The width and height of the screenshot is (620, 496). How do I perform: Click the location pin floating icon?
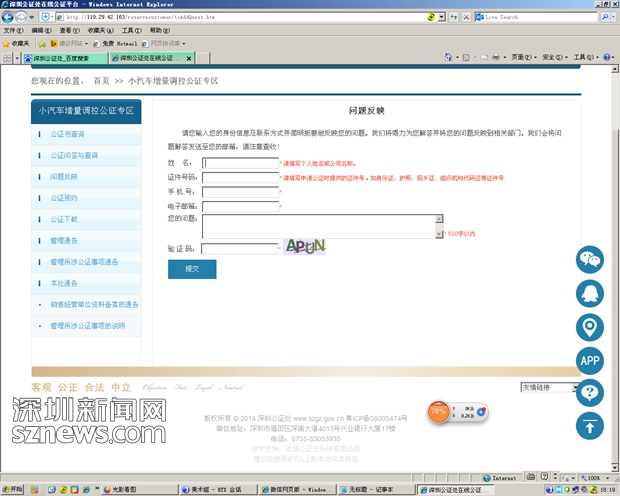590,327
